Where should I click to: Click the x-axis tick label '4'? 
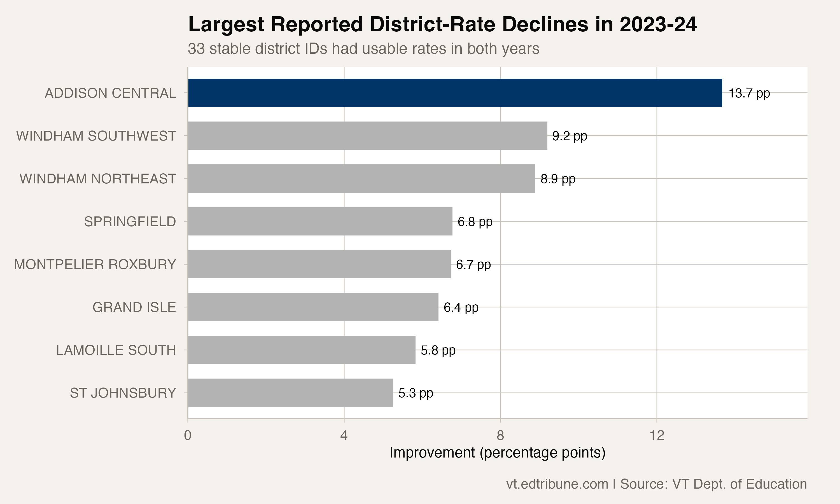pyautogui.click(x=344, y=435)
